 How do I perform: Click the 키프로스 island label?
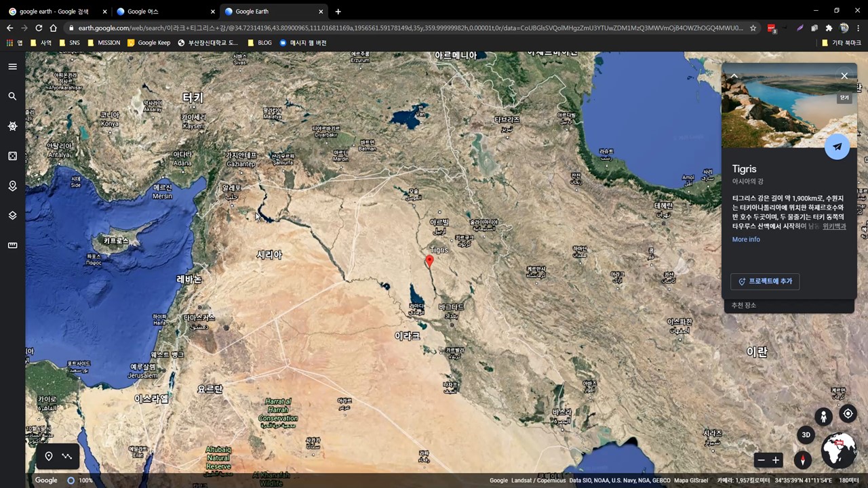[x=116, y=241]
